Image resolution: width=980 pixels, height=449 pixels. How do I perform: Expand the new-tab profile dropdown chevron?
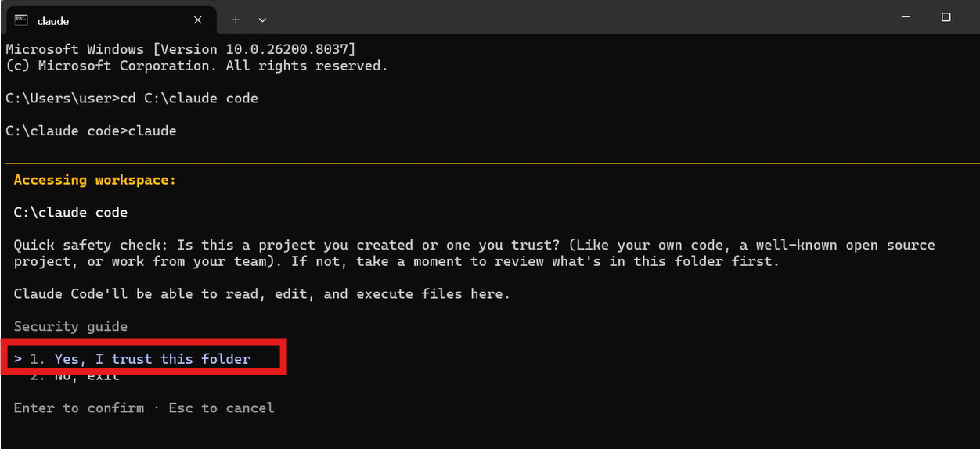(x=262, y=20)
